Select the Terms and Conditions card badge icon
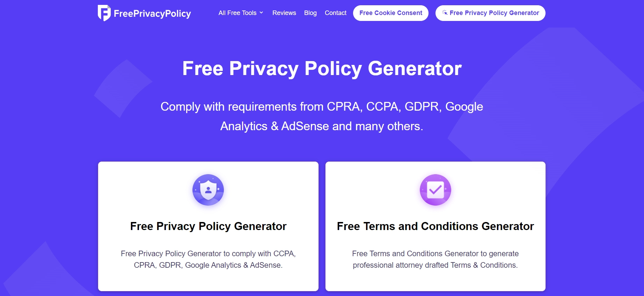The image size is (644, 296). pos(435,190)
